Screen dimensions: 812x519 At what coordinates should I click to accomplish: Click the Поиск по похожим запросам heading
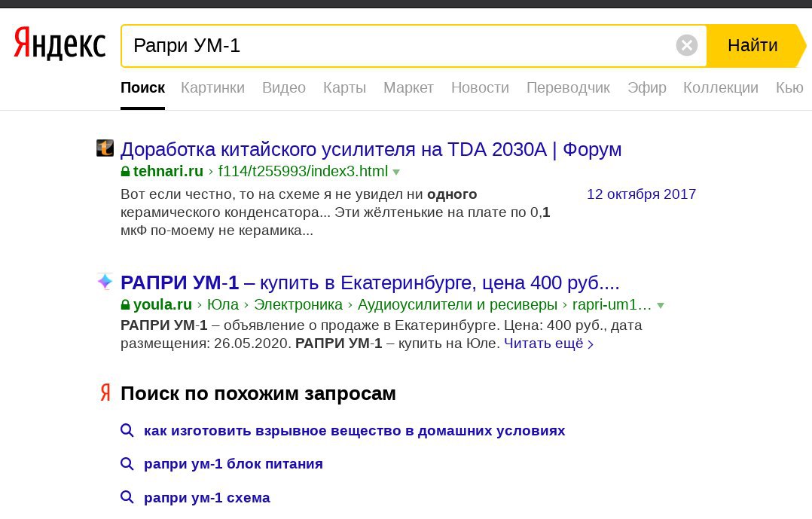coord(258,394)
